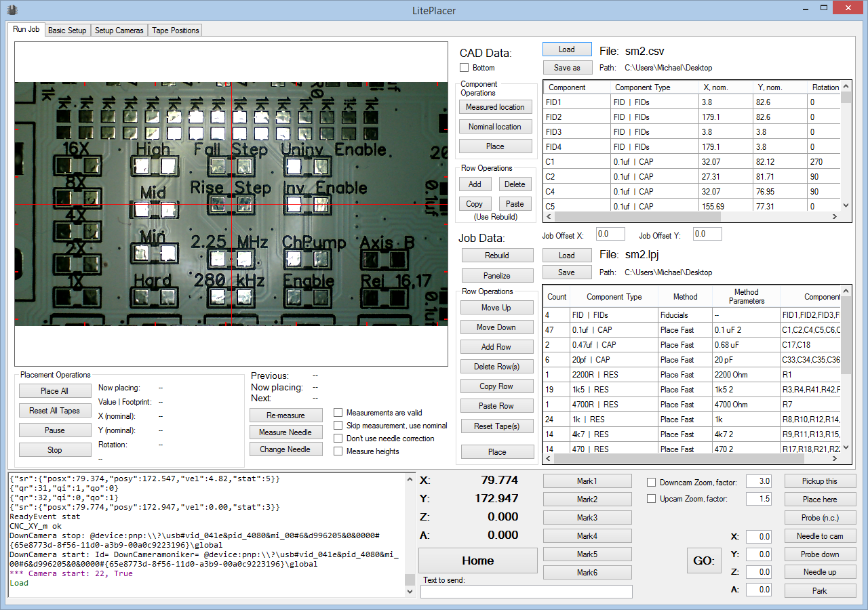Click the Mark3 position button
Viewport: 868px width, 610px height.
(587, 518)
